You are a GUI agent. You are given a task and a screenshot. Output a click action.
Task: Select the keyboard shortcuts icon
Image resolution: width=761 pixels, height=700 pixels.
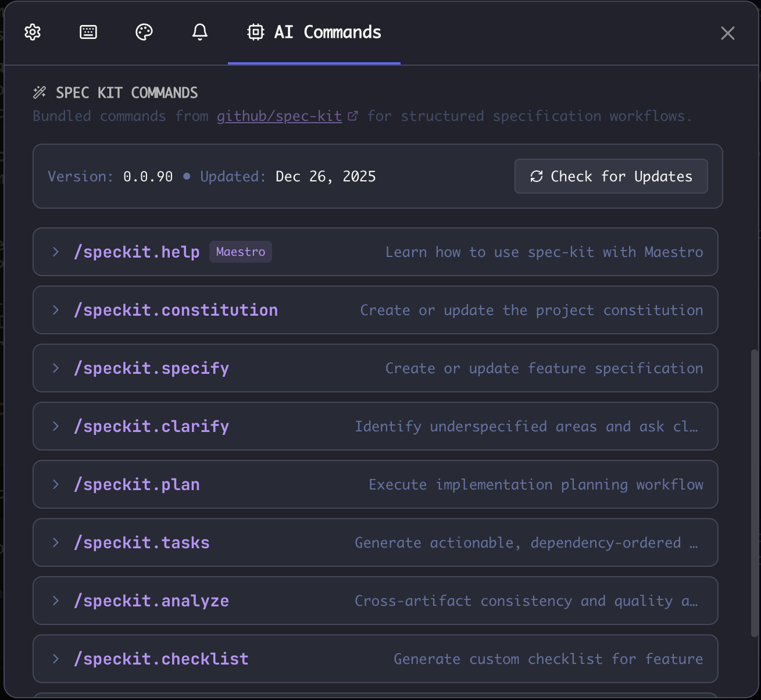[x=88, y=33]
